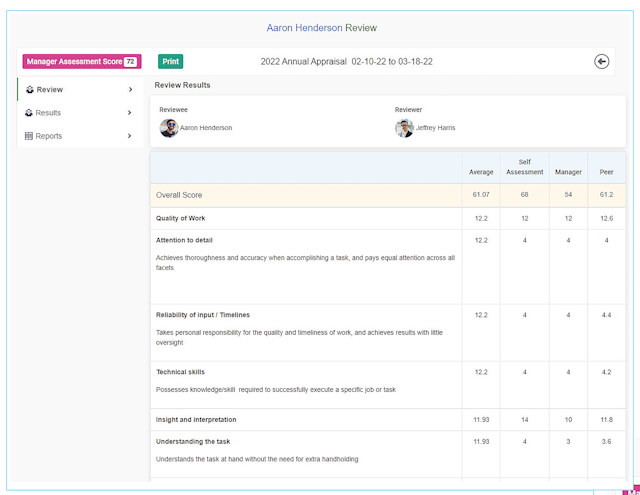Click Understanding the task peer value 3.6

click(x=607, y=442)
